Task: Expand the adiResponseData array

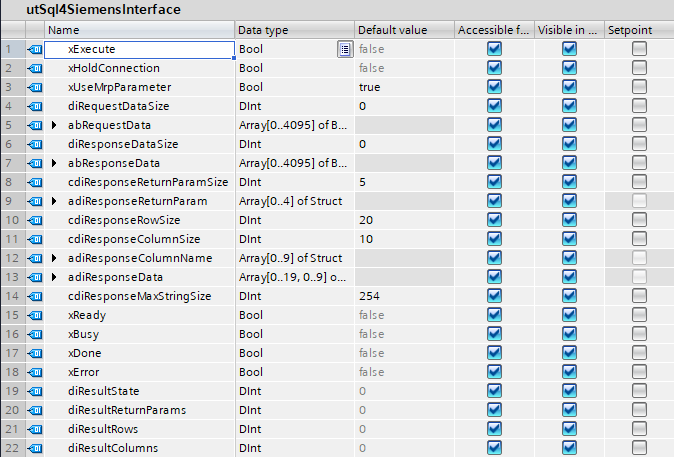Action: (54, 277)
